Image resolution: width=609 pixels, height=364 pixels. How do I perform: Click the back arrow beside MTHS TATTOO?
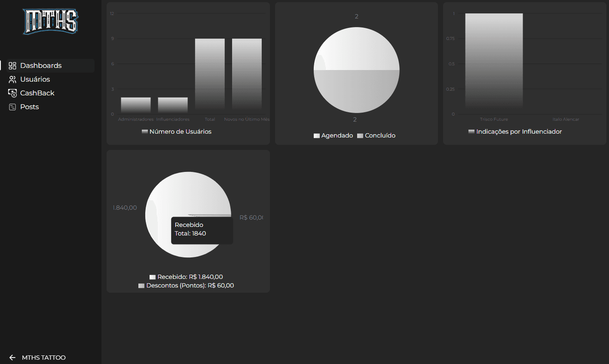[12, 358]
